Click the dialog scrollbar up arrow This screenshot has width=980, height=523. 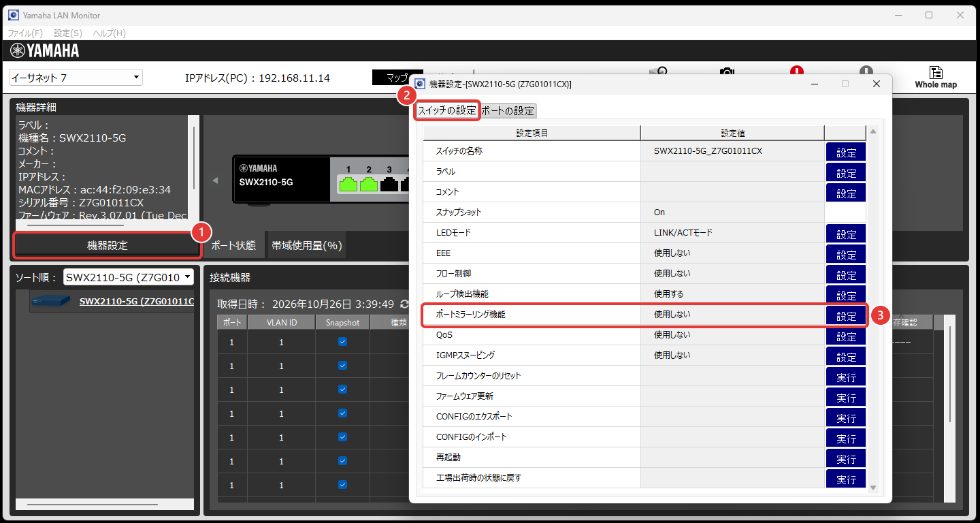[x=873, y=131]
